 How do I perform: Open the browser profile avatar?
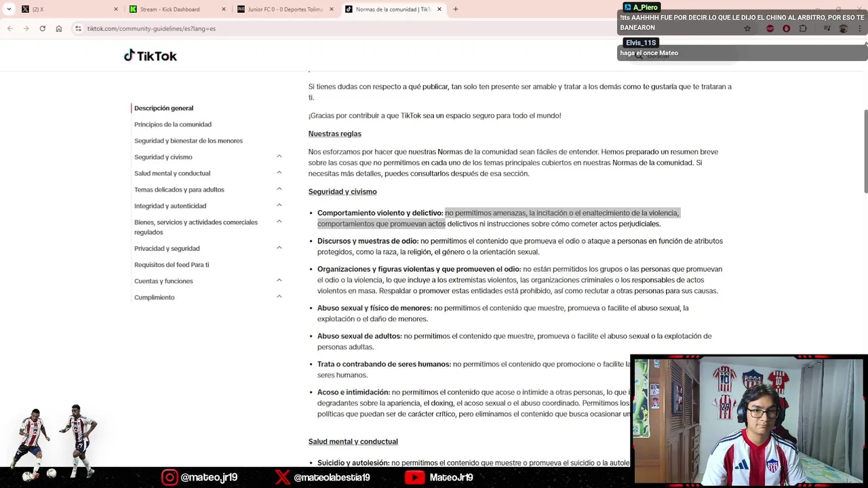coord(844,28)
